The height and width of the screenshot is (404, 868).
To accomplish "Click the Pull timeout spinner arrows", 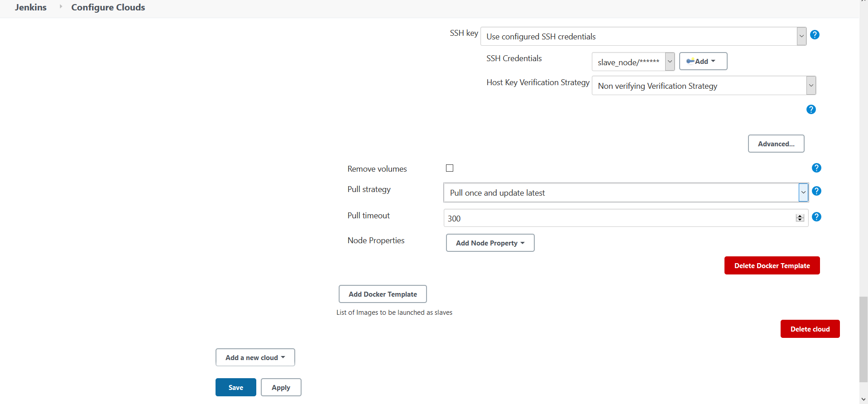I will (800, 218).
